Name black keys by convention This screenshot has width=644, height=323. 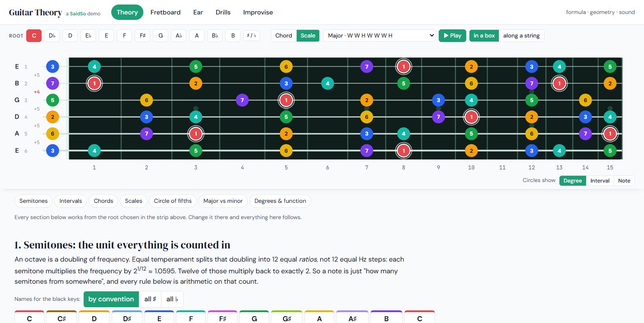click(x=111, y=299)
